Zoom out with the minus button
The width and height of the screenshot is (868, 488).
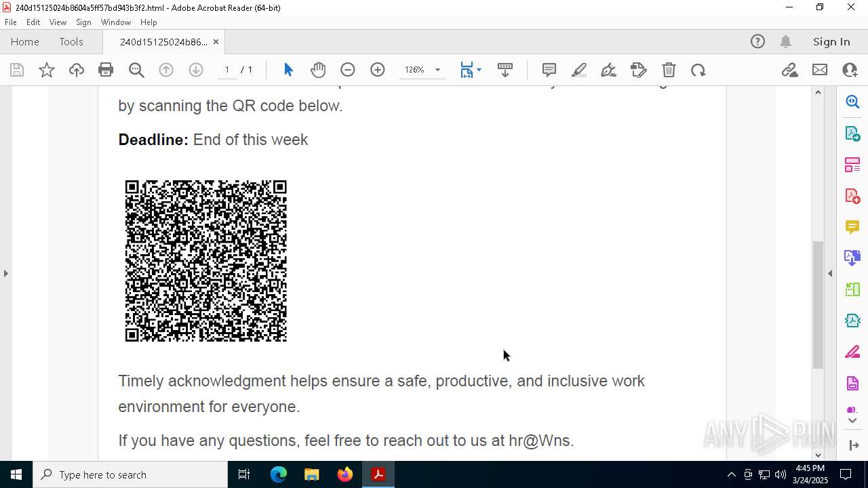pos(348,70)
